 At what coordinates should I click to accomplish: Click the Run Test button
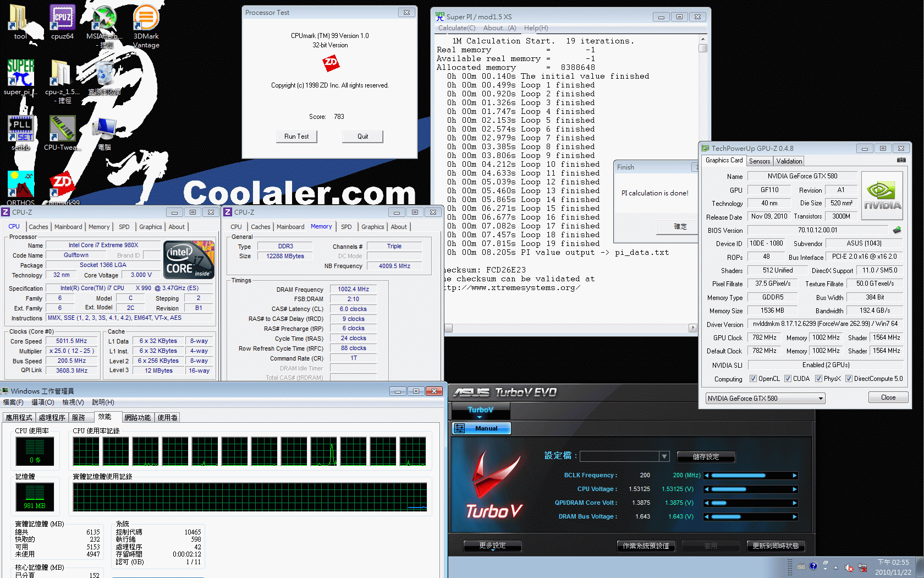click(x=296, y=137)
